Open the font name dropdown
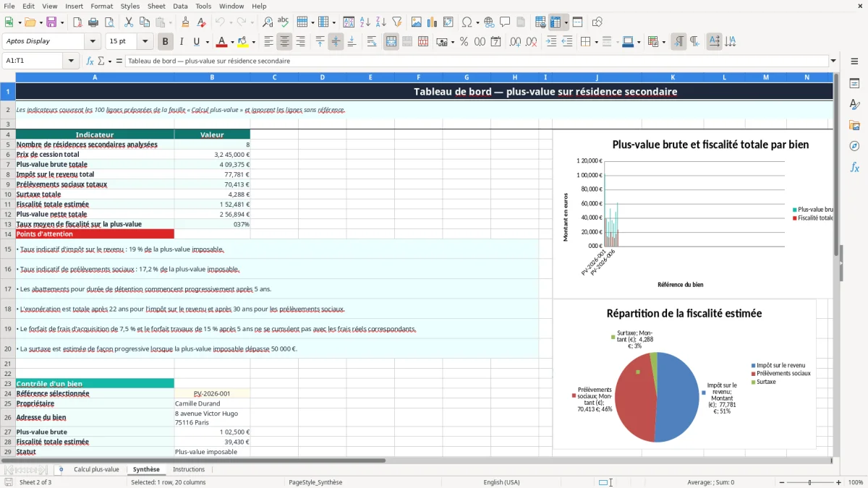Image resolution: width=868 pixels, height=488 pixels. coord(92,41)
